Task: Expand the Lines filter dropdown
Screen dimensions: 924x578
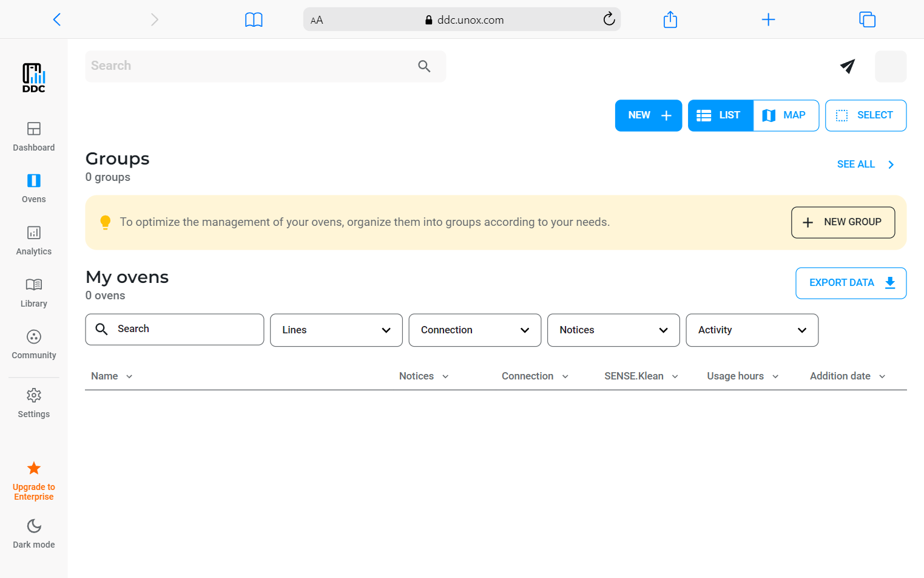Action: click(x=336, y=330)
